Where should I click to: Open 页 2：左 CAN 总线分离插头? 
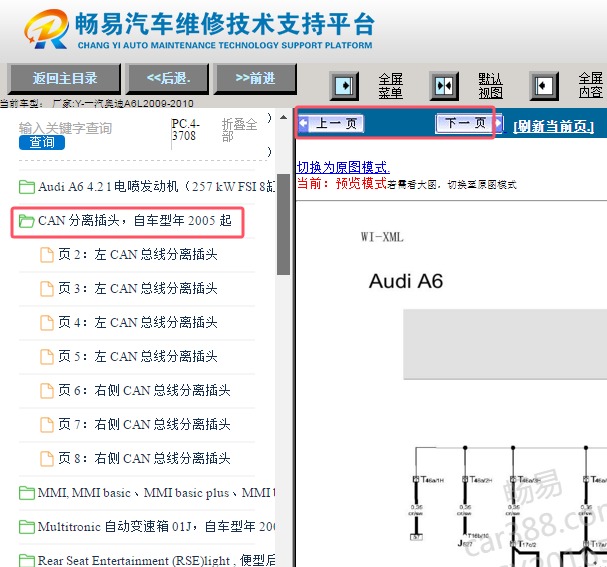click(138, 255)
